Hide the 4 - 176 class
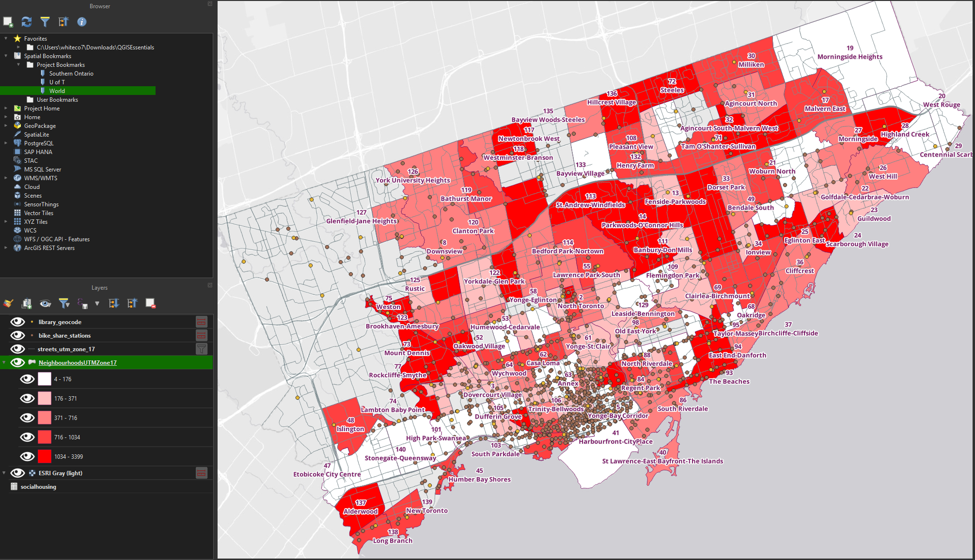 coord(27,379)
